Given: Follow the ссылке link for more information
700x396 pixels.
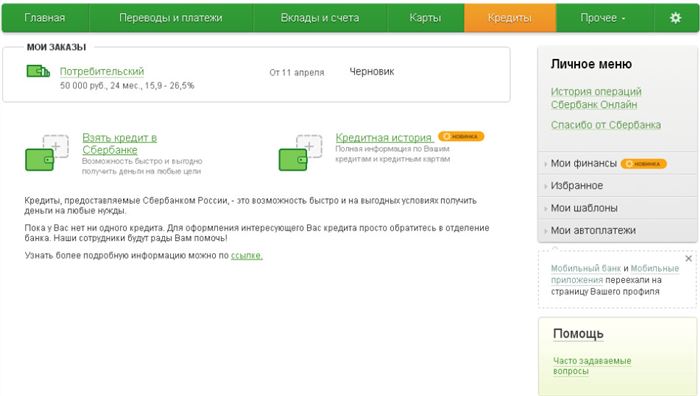Looking at the screenshot, I should (x=246, y=255).
